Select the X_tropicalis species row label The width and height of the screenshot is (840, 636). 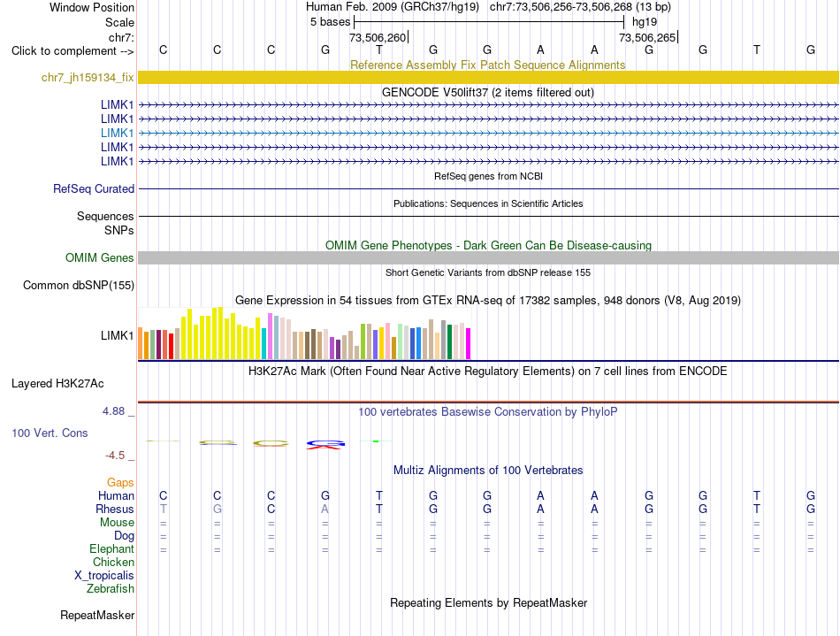[104, 576]
